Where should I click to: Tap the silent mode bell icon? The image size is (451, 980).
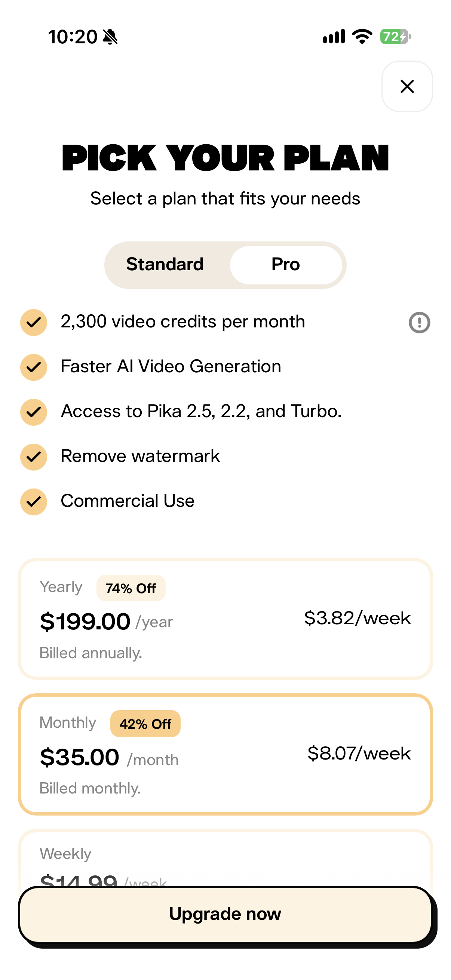point(110,37)
